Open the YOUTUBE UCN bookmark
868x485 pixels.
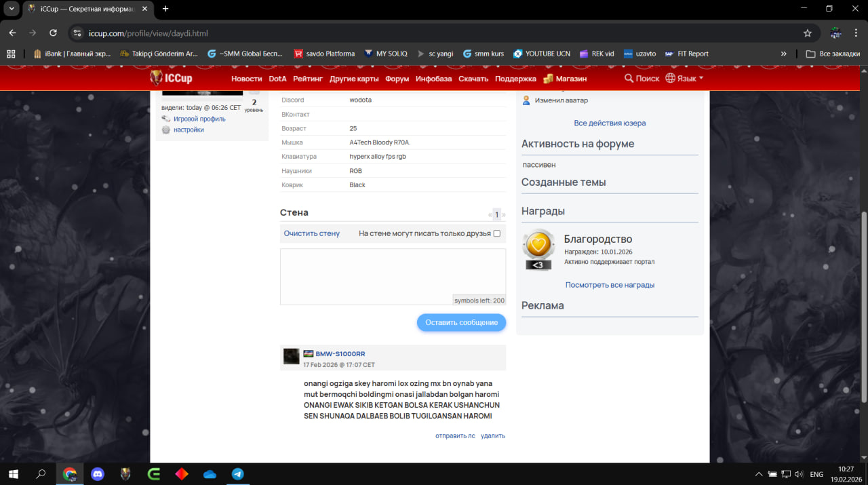pos(541,54)
